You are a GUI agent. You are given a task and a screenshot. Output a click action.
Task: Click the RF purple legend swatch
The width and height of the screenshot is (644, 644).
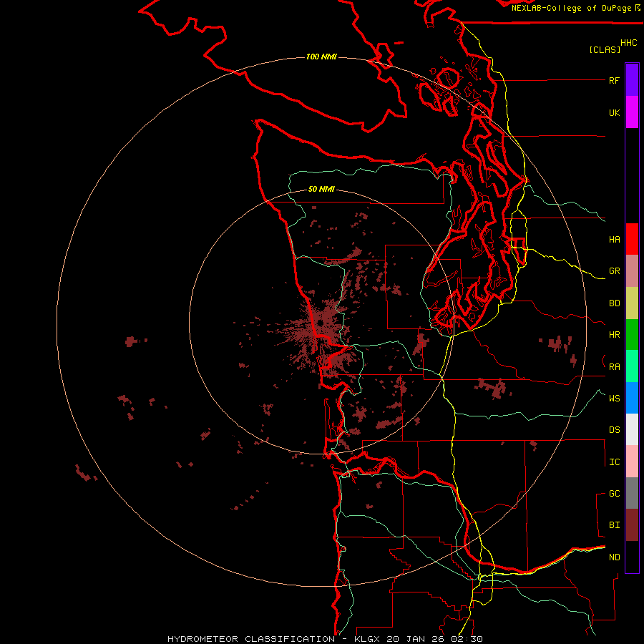pyautogui.click(x=632, y=80)
